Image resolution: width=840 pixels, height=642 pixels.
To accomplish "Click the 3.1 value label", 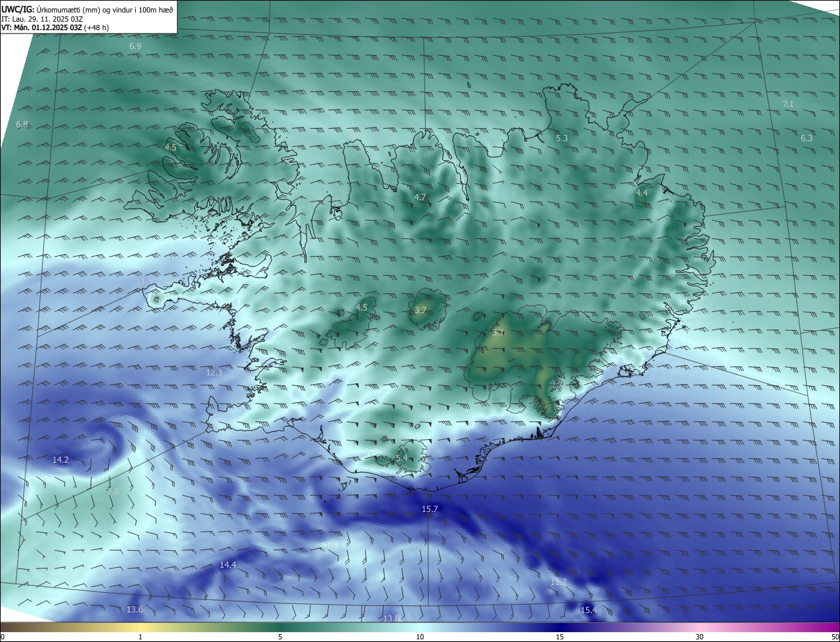I will tap(498, 333).
